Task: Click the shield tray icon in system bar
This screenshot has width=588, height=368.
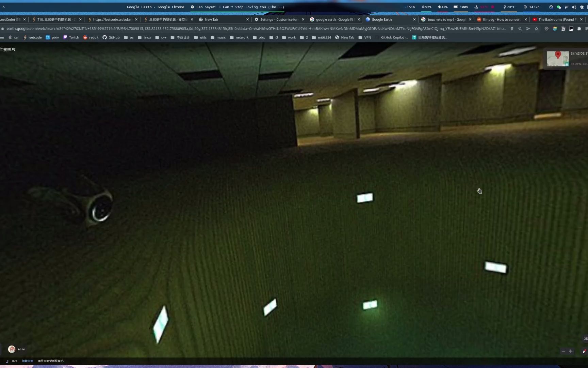Action: click(x=582, y=7)
